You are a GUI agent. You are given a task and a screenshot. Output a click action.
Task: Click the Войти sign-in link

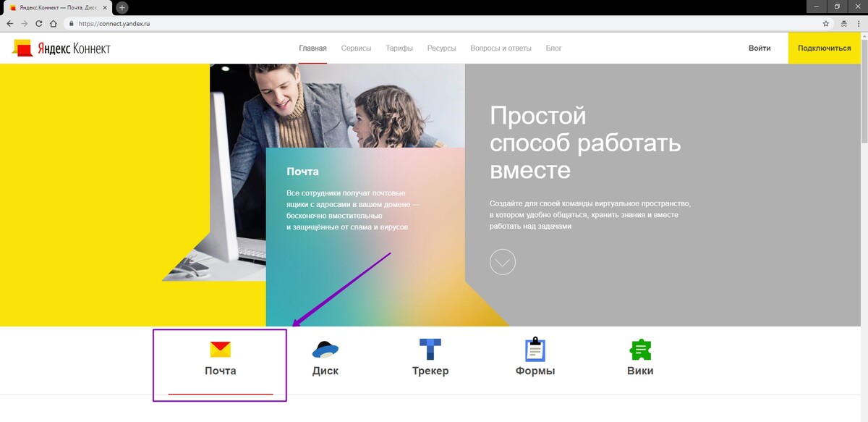(x=759, y=48)
